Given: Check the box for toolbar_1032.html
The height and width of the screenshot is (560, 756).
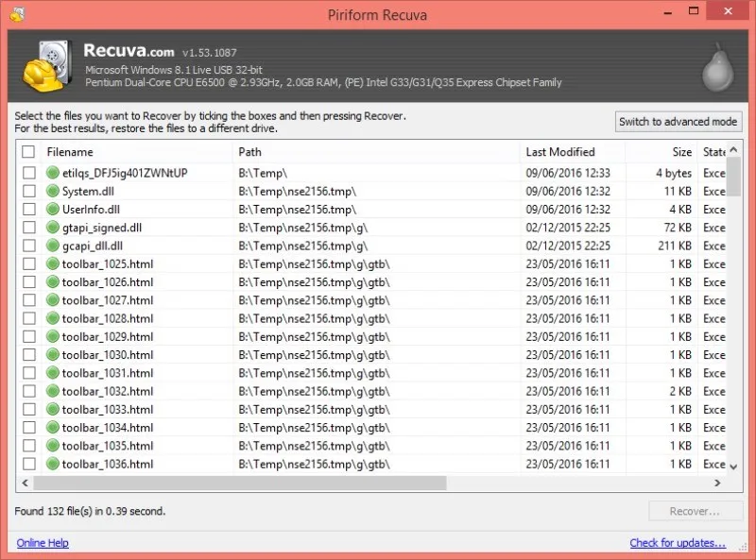Looking at the screenshot, I should (x=29, y=391).
